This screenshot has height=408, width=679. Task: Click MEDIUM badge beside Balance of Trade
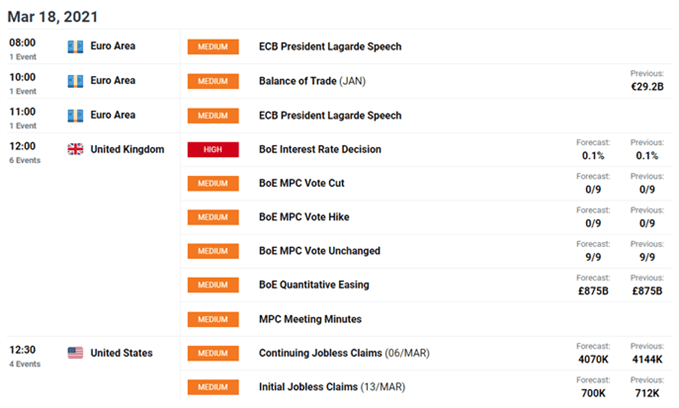(213, 81)
